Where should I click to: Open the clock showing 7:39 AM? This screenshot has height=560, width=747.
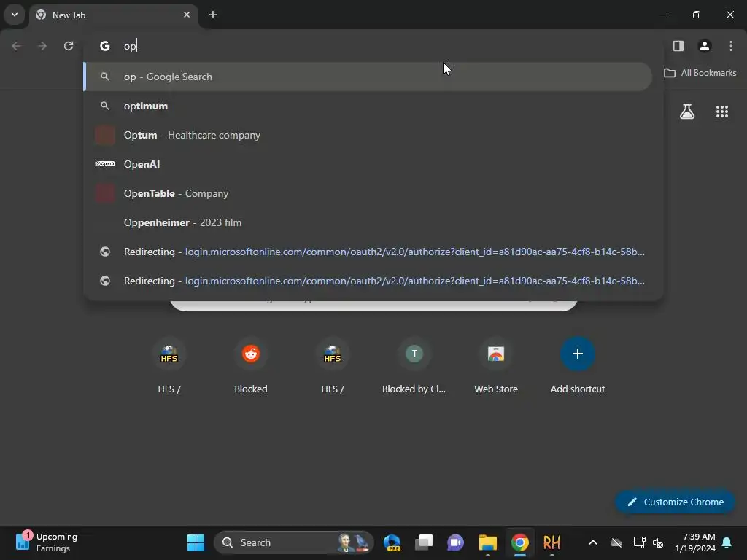pyautogui.click(x=695, y=542)
